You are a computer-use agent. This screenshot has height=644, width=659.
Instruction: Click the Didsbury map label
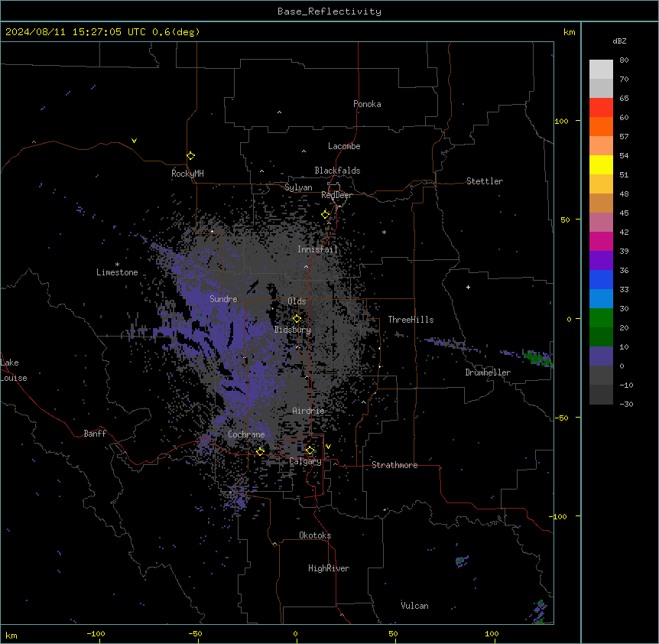(293, 330)
